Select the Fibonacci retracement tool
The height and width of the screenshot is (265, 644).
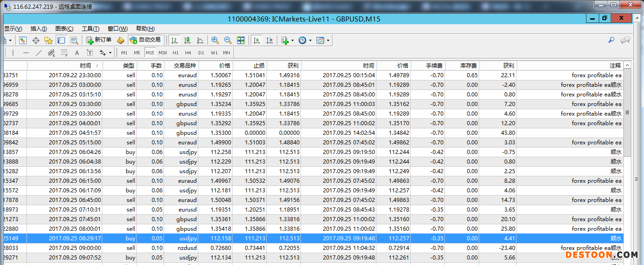click(x=64, y=53)
